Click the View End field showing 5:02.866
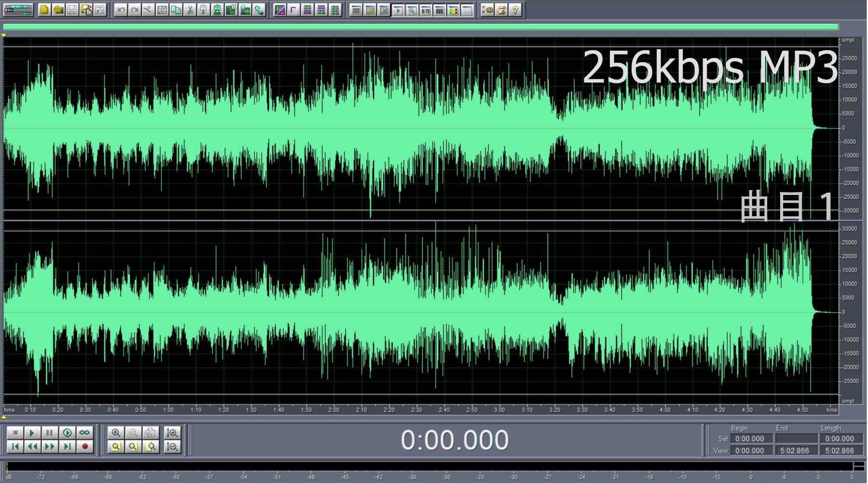This screenshot has width=868, height=484. click(x=795, y=451)
